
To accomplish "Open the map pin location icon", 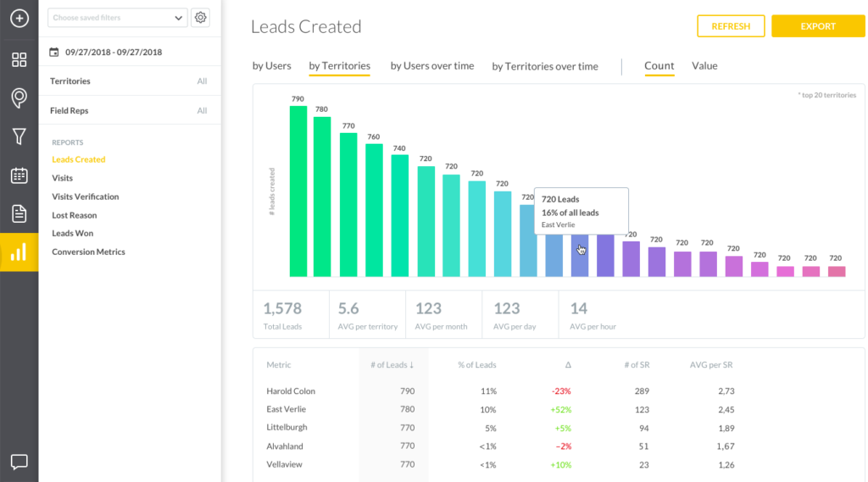I will (19, 98).
